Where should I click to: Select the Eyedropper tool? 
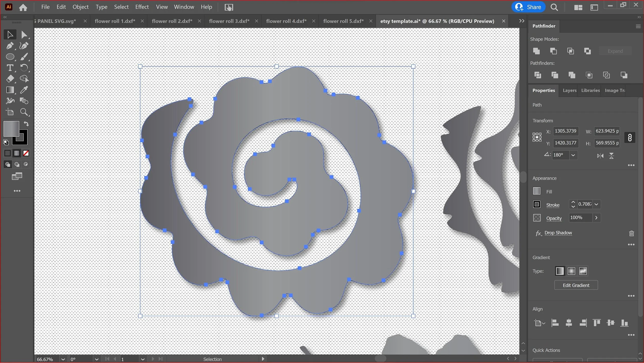(x=24, y=90)
